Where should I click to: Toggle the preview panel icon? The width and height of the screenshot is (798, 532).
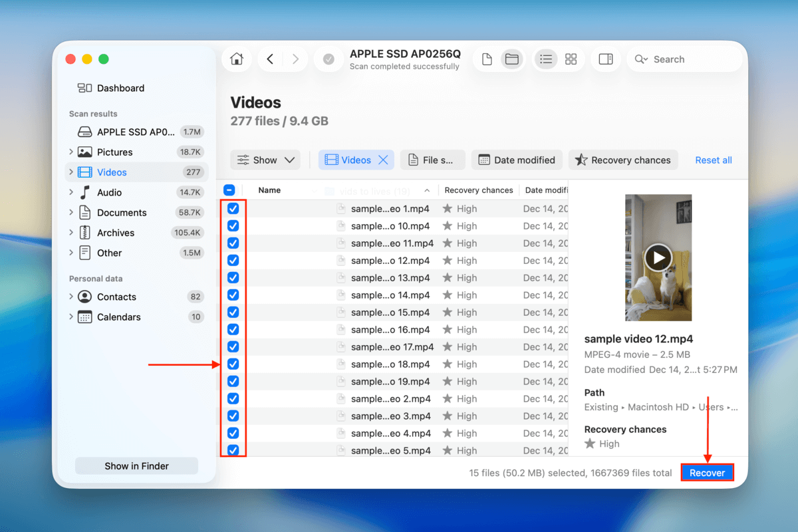[x=606, y=59]
